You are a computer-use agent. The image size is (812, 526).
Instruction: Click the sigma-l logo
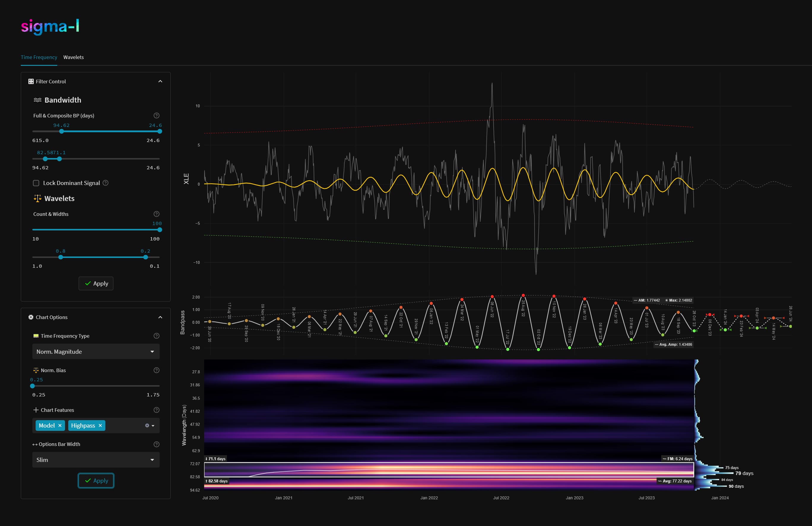(x=50, y=27)
